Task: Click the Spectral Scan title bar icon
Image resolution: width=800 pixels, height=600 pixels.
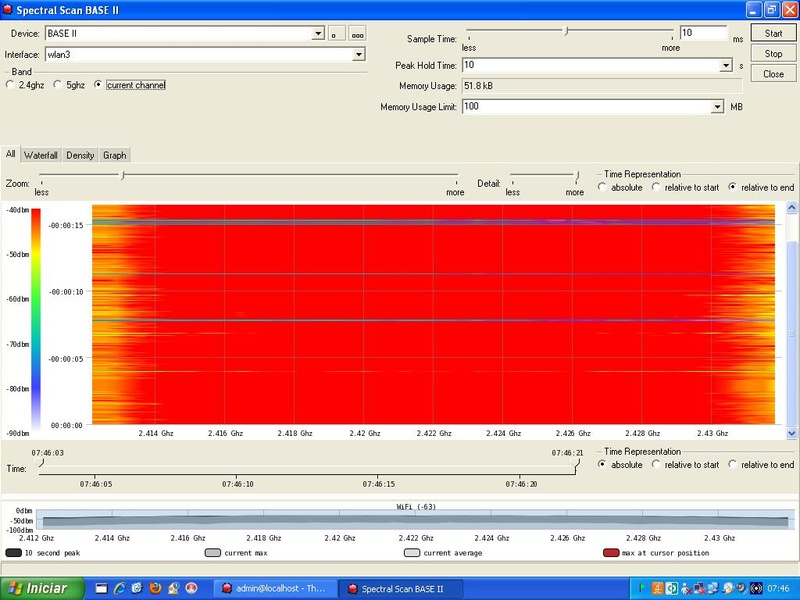Action: tap(8, 9)
